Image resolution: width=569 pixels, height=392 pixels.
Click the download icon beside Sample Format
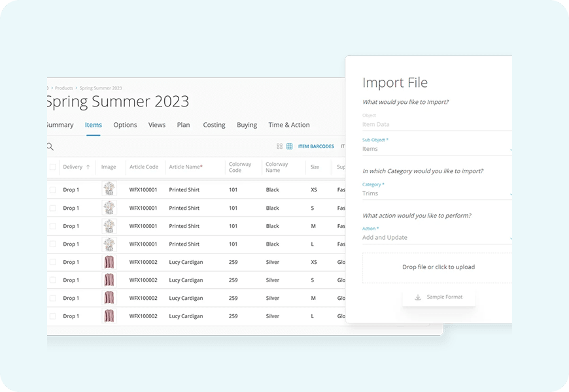click(418, 297)
